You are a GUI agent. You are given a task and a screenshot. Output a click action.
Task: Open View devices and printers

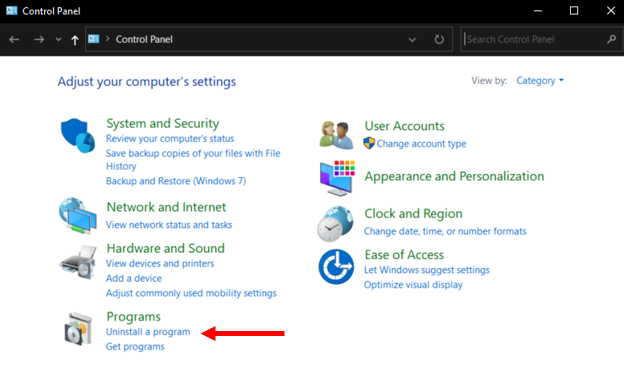160,264
